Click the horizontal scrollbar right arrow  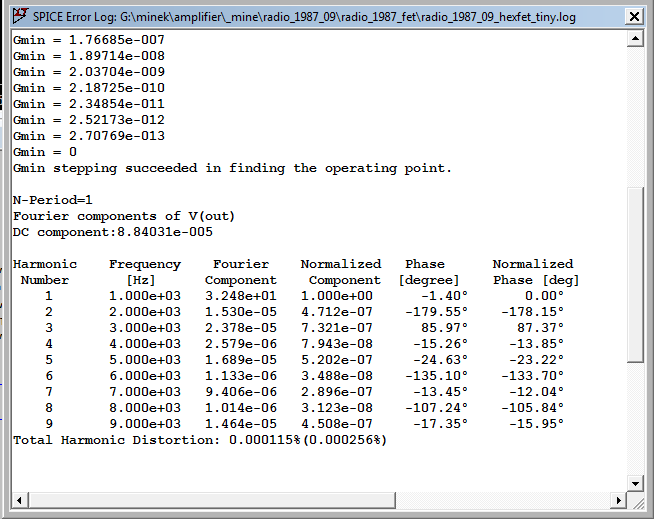tap(619, 500)
